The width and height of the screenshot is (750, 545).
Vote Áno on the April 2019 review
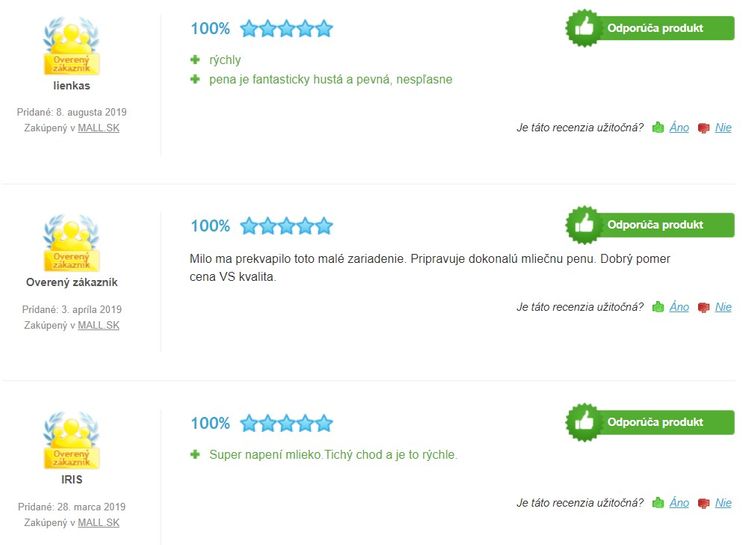pos(679,307)
